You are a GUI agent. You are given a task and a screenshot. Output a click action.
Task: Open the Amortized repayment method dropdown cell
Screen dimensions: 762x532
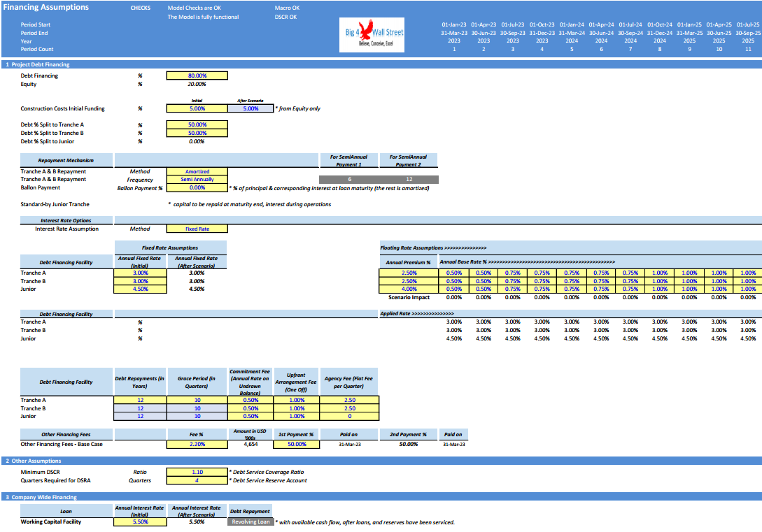[197, 171]
